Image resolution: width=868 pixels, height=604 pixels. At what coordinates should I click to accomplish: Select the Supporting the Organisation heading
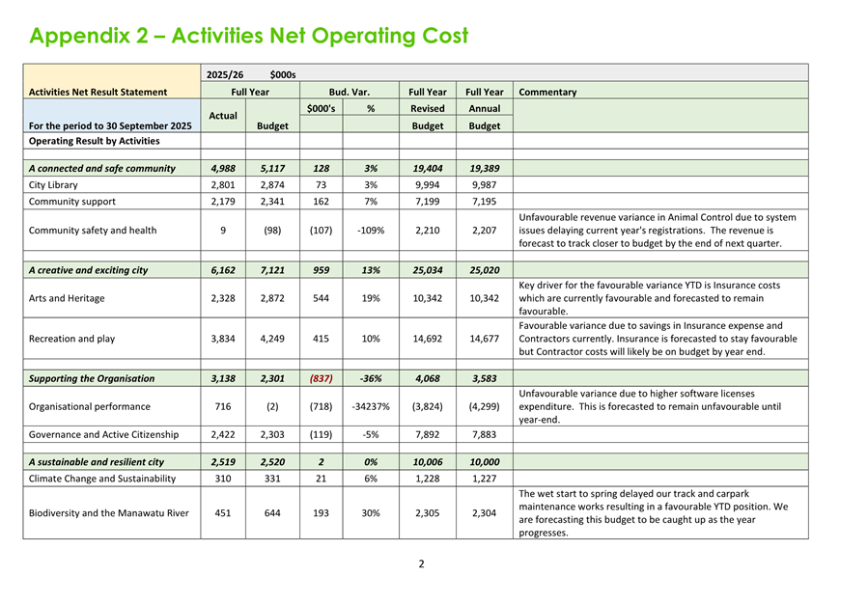[92, 378]
